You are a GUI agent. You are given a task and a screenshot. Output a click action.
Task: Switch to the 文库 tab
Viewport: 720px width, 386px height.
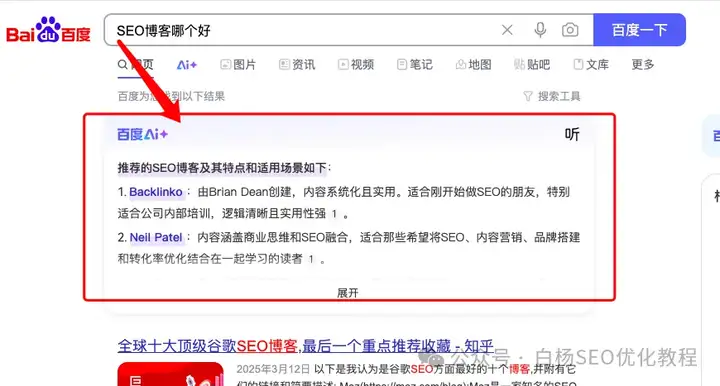click(591, 65)
